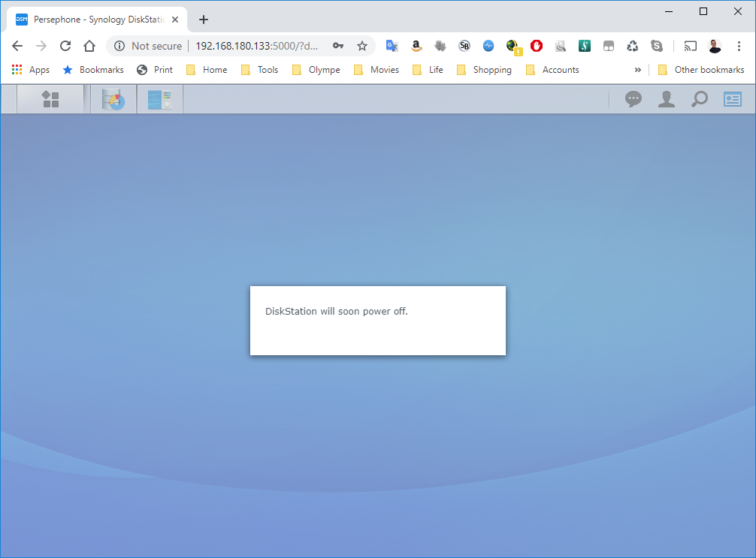Viewport: 756px width, 558px height.
Task: Reload the current page
Action: pos(65,46)
